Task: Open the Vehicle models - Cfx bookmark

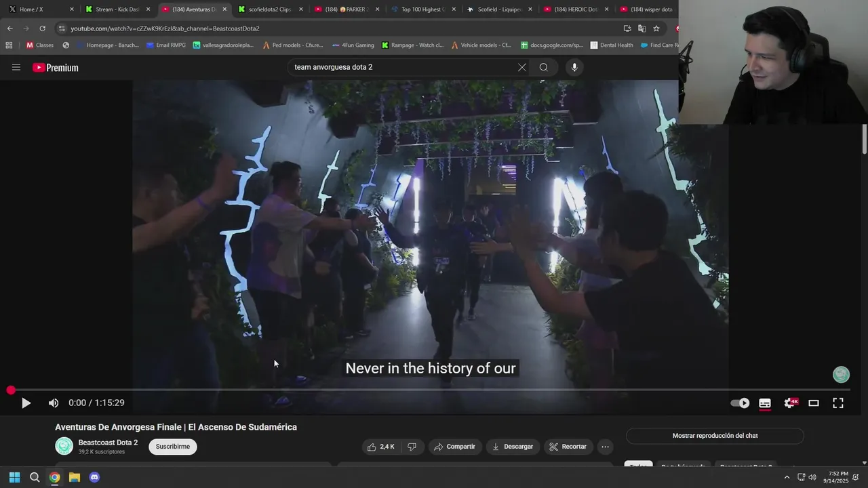Action: (481, 45)
